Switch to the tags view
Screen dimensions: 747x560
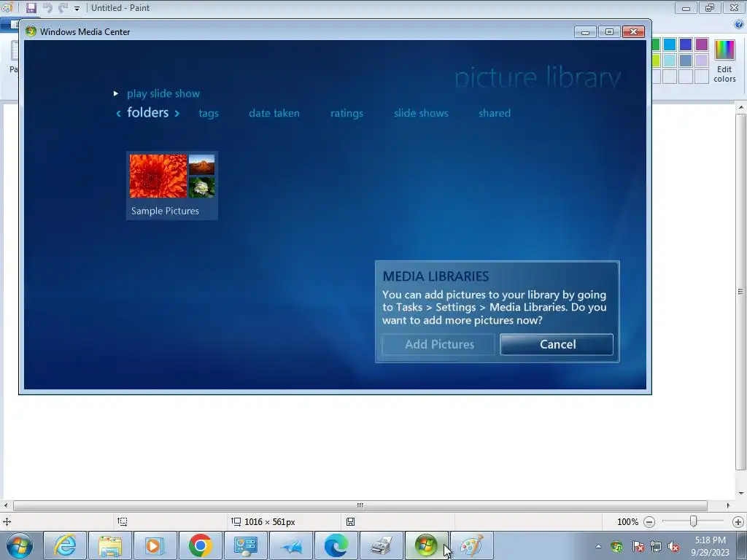(x=209, y=113)
